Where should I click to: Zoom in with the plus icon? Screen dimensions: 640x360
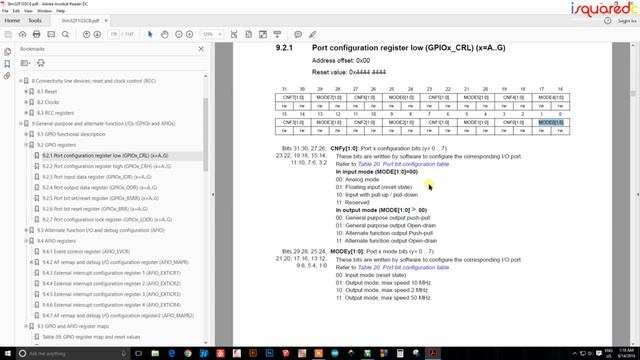point(190,35)
